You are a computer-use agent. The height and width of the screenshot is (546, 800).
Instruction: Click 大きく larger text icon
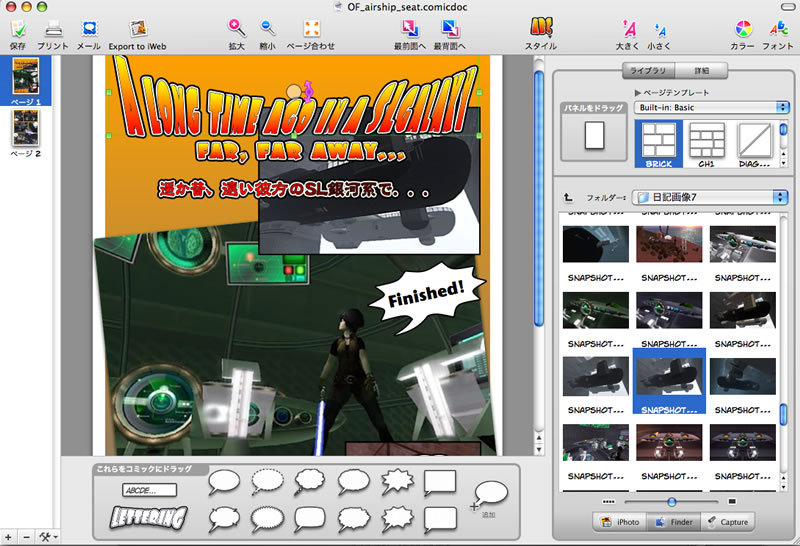[x=629, y=29]
